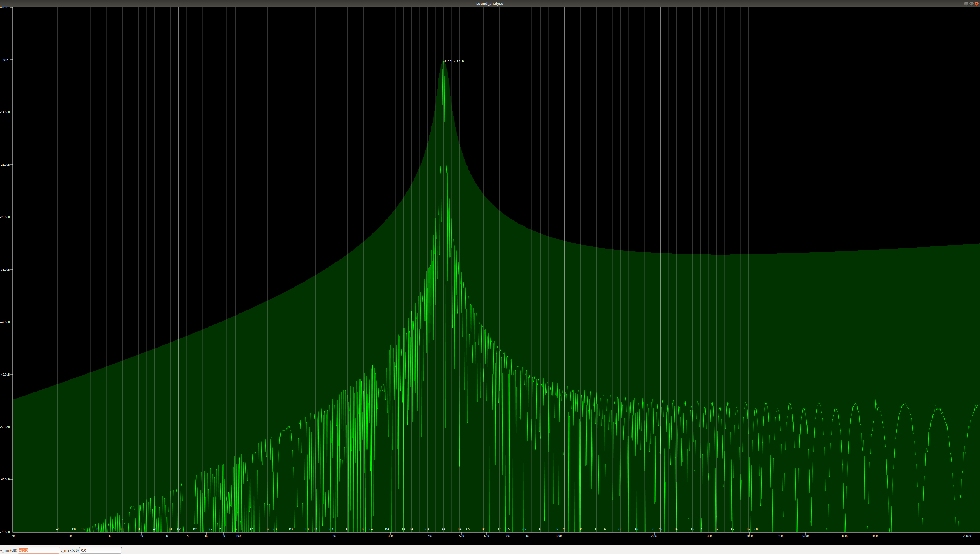Click the C4 note marker label
The width and height of the screenshot is (980, 554).
tap(371, 529)
